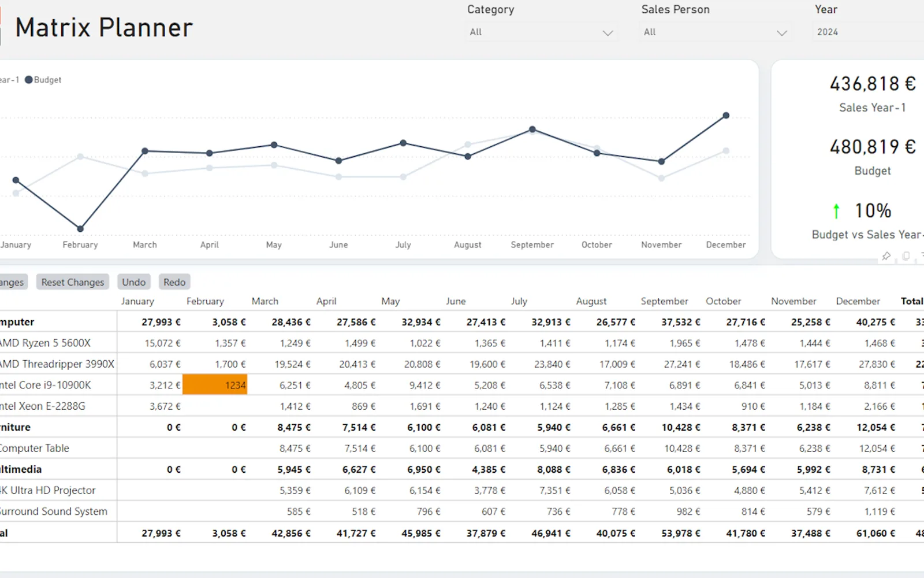The height and width of the screenshot is (578, 924).
Task: Select the AMD Threadripper 3990X row label
Action: (57, 364)
